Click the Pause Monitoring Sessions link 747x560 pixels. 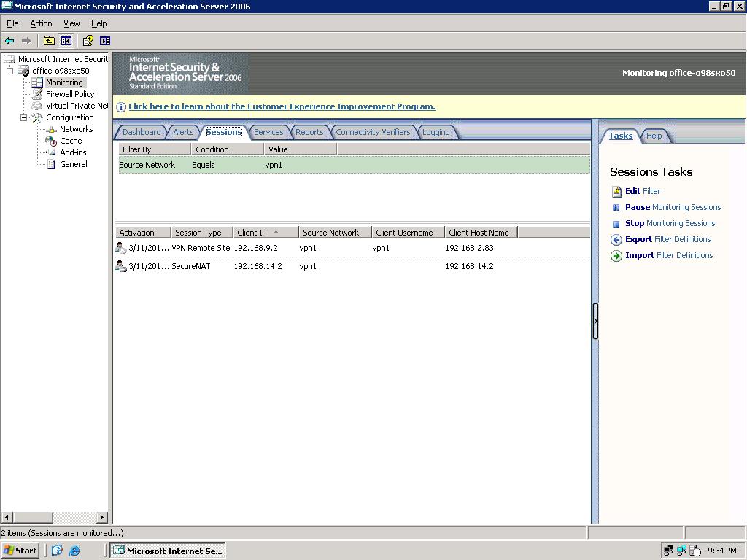click(673, 207)
